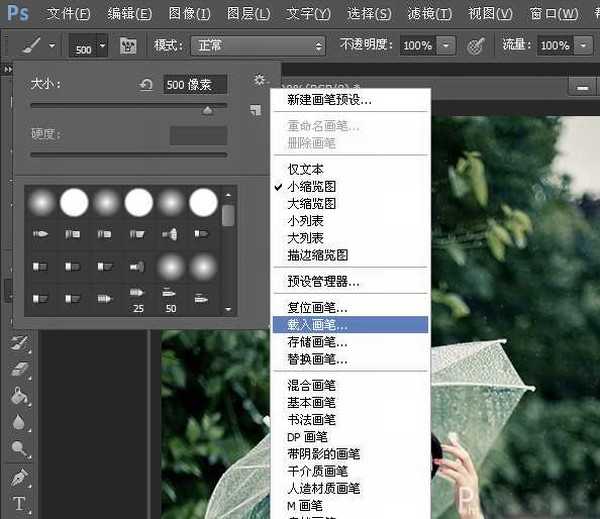Click the brush preset gear settings icon

(259, 81)
